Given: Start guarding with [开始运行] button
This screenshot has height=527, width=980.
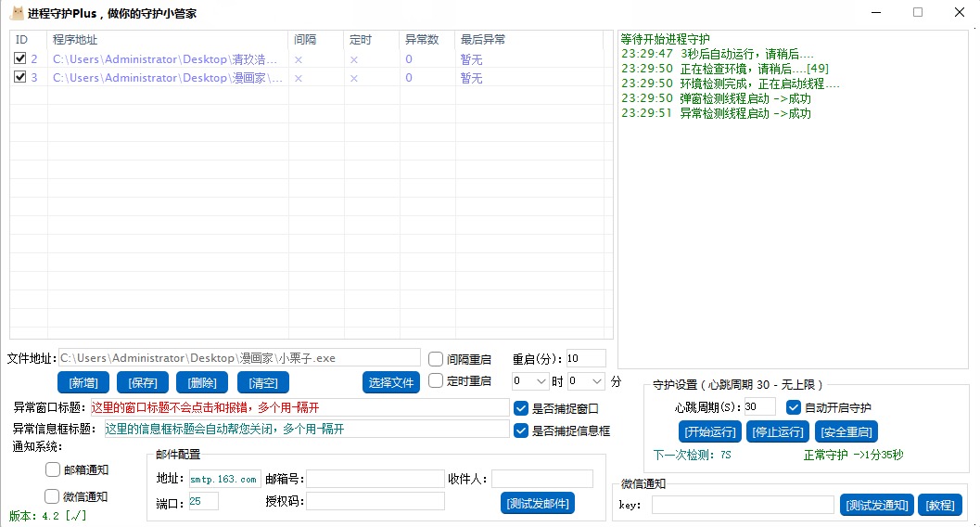Looking at the screenshot, I should tap(708, 431).
